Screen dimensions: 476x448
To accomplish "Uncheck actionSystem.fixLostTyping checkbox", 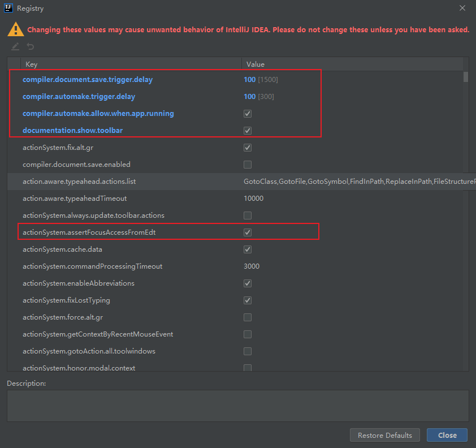I will pyautogui.click(x=248, y=300).
